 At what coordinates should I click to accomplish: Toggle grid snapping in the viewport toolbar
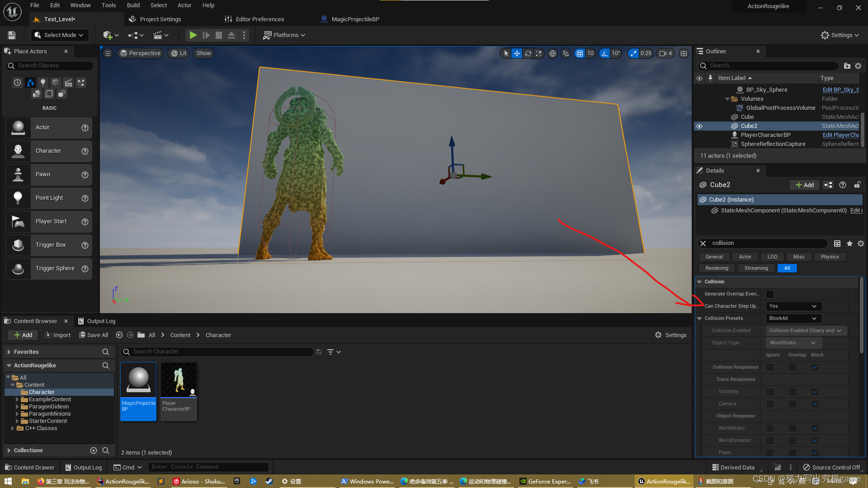tap(580, 53)
